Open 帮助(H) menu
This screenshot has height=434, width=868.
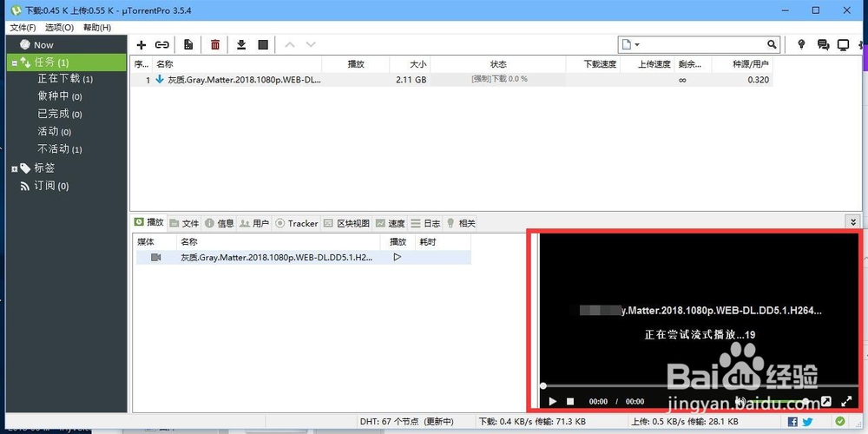tap(97, 28)
